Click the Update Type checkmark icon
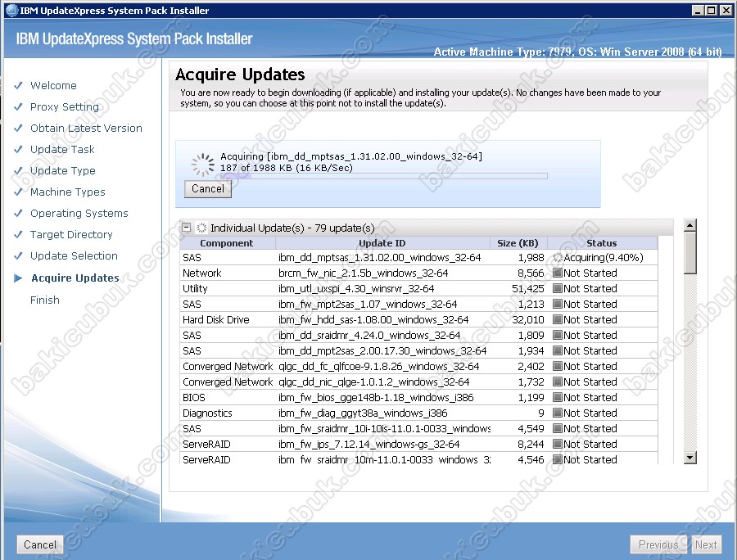This screenshot has height=560, width=737. pos(18,170)
